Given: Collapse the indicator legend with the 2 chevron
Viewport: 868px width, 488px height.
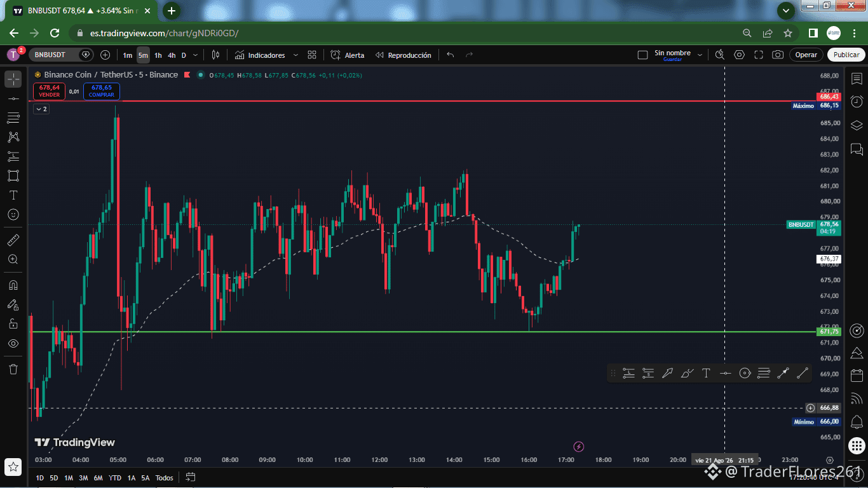Looking at the screenshot, I should coord(41,109).
